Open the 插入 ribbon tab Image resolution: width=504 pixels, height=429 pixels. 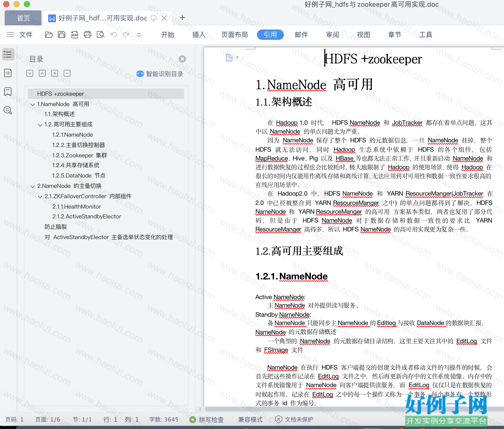tap(199, 35)
